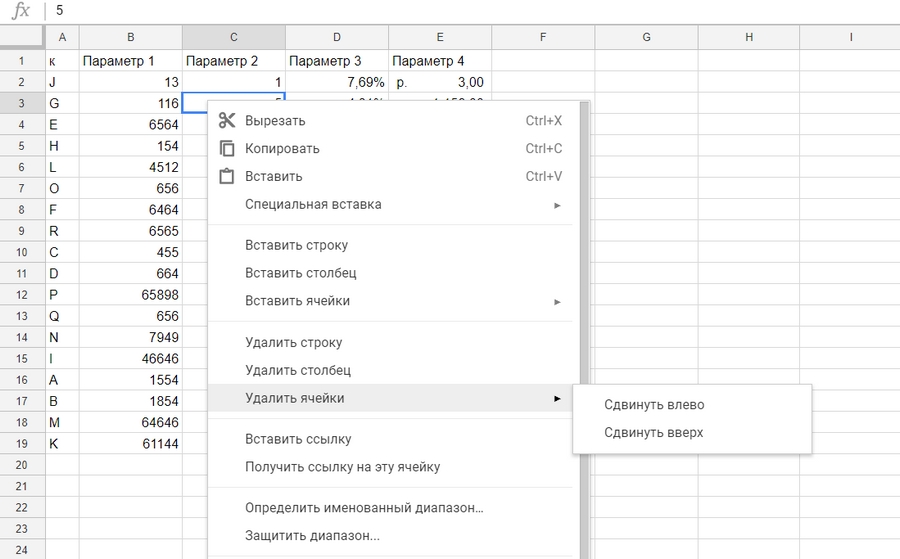
Task: Click Удалить строку menu entry
Action: [293, 343]
